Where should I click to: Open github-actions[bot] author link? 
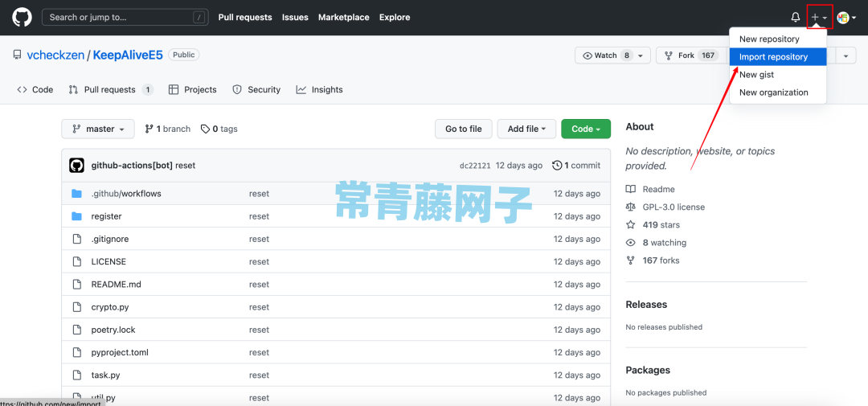pyautogui.click(x=132, y=165)
